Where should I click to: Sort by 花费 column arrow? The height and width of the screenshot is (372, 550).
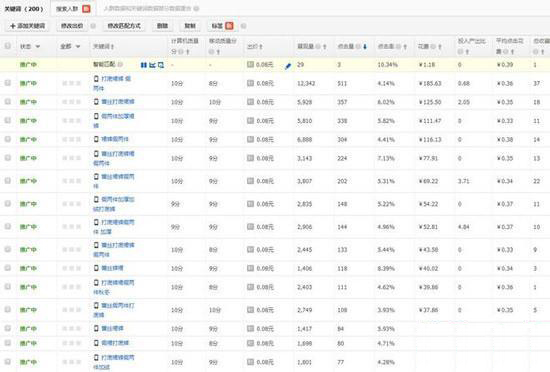click(x=440, y=47)
